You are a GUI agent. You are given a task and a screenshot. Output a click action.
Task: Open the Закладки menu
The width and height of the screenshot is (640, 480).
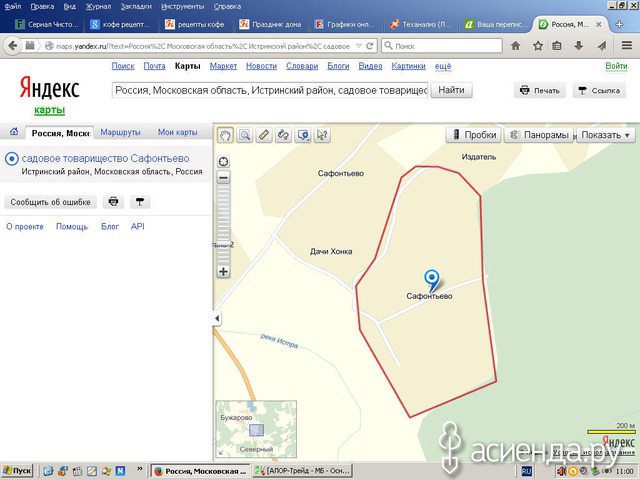pyautogui.click(x=136, y=7)
